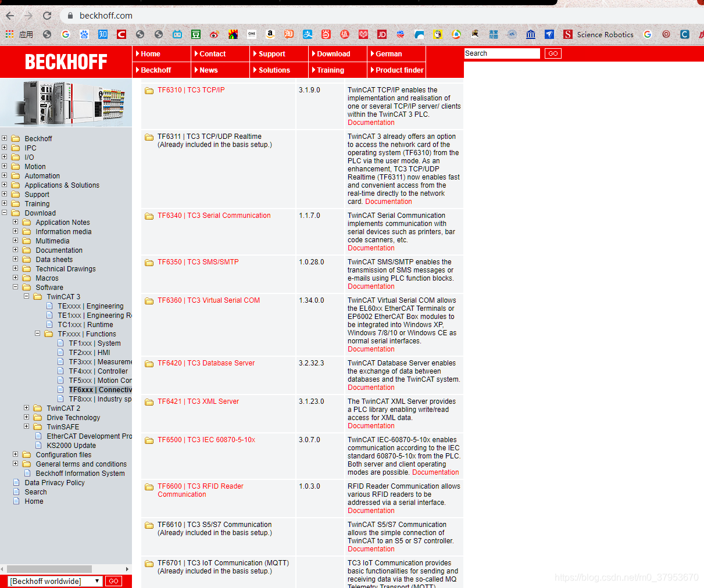Click folder icon beside TF6340 Serial Communication
The image size is (704, 588).
149,216
